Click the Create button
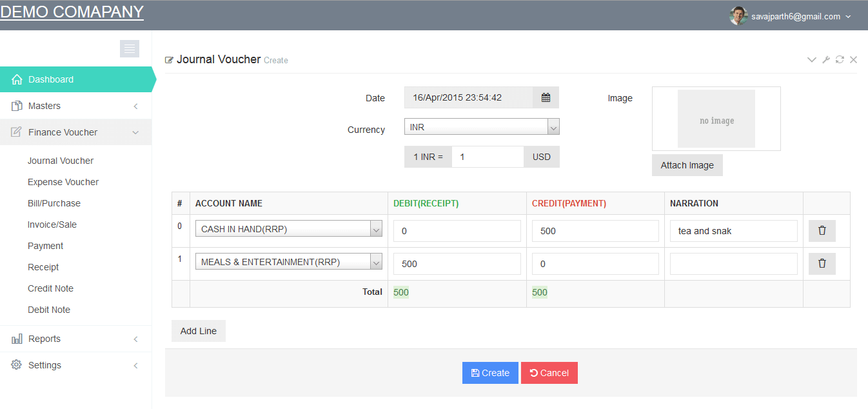 tap(490, 373)
